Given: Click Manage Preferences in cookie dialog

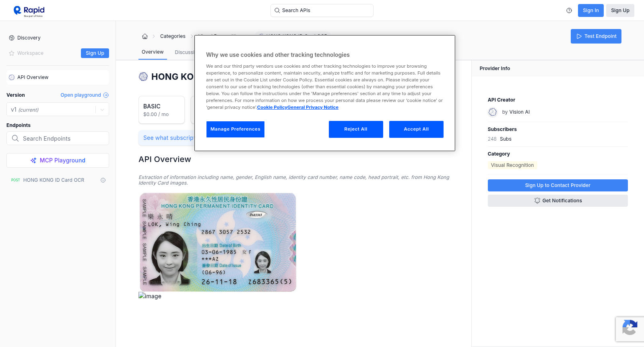Looking at the screenshot, I should click(235, 129).
